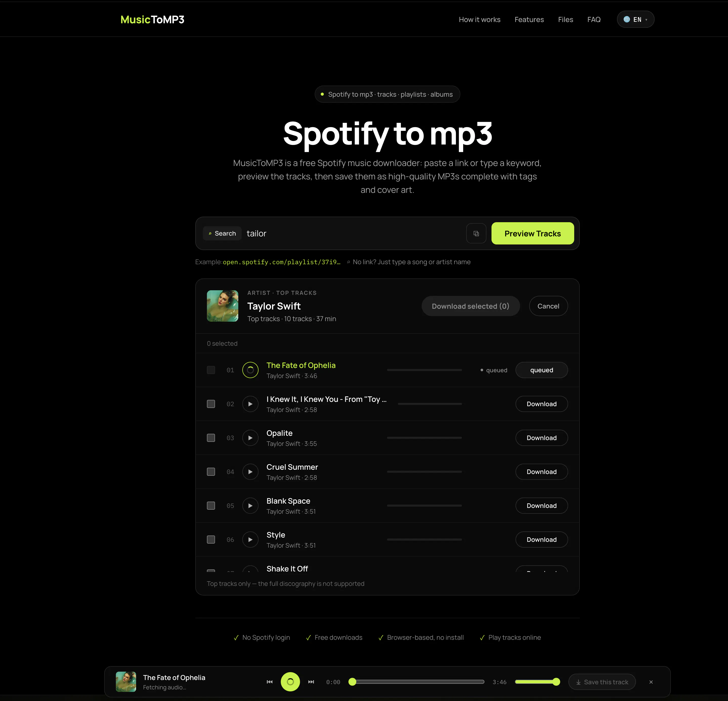The height and width of the screenshot is (701, 728).
Task: Download the Opalite track
Action: pyautogui.click(x=542, y=438)
